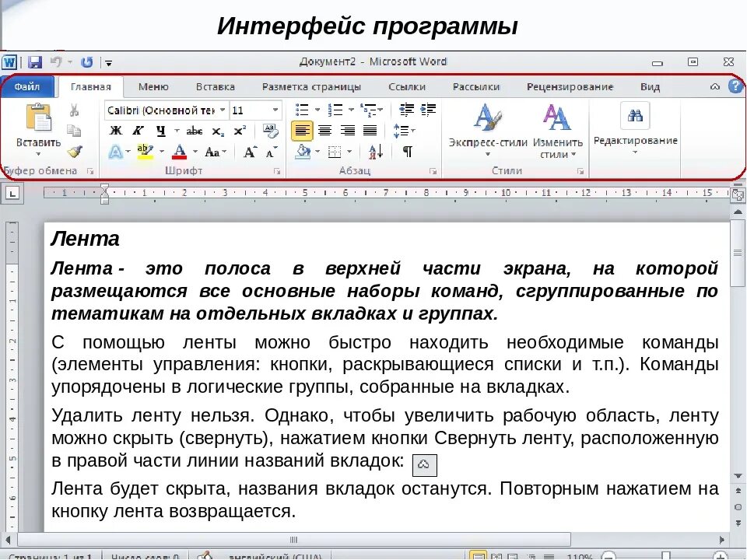Open the Стили pane launcher
Screen dimensions: 747x560
click(580, 171)
